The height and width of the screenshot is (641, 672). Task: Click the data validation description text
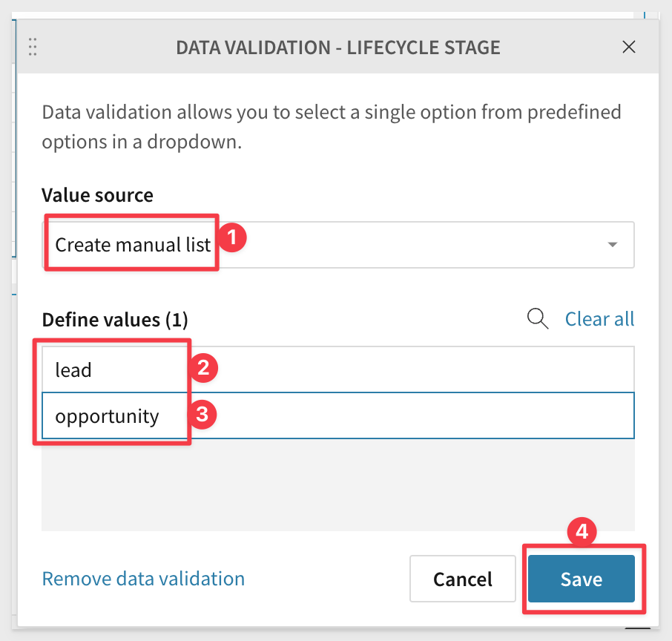tap(332, 126)
